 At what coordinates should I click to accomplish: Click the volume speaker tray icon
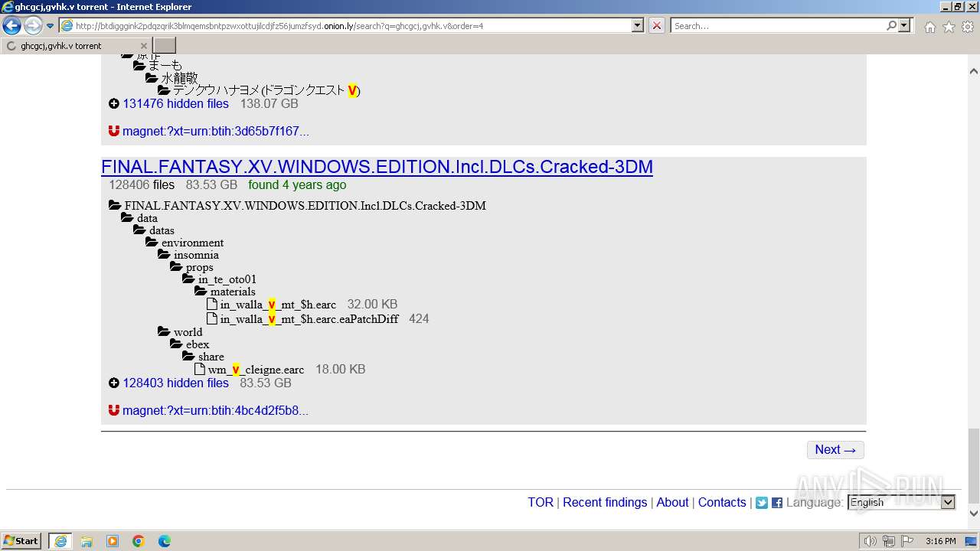coord(871,541)
